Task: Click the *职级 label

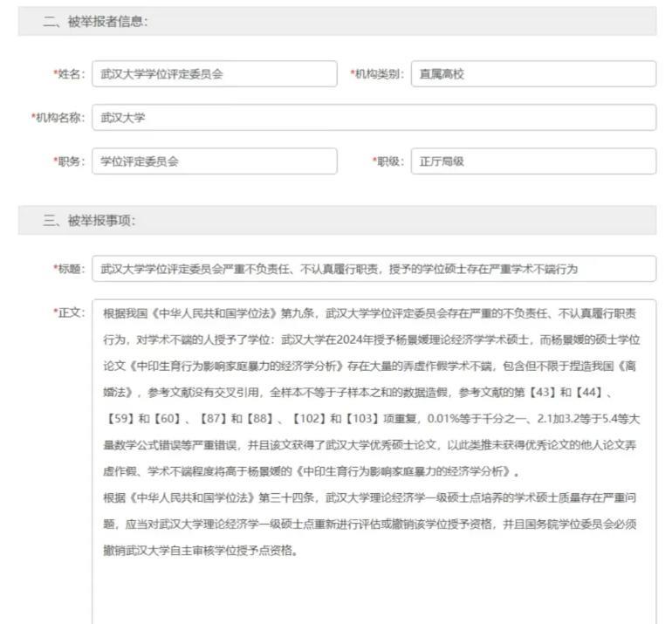Action: click(388, 161)
